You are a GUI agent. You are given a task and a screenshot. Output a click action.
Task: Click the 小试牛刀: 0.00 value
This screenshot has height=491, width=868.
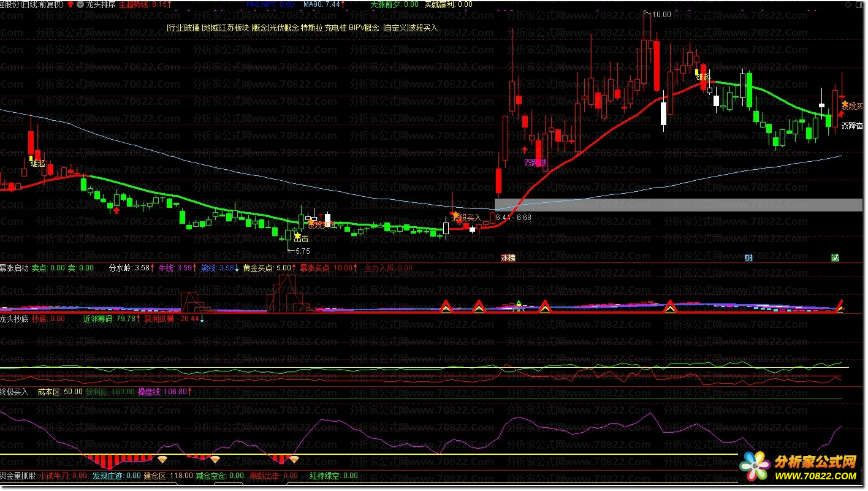63,475
